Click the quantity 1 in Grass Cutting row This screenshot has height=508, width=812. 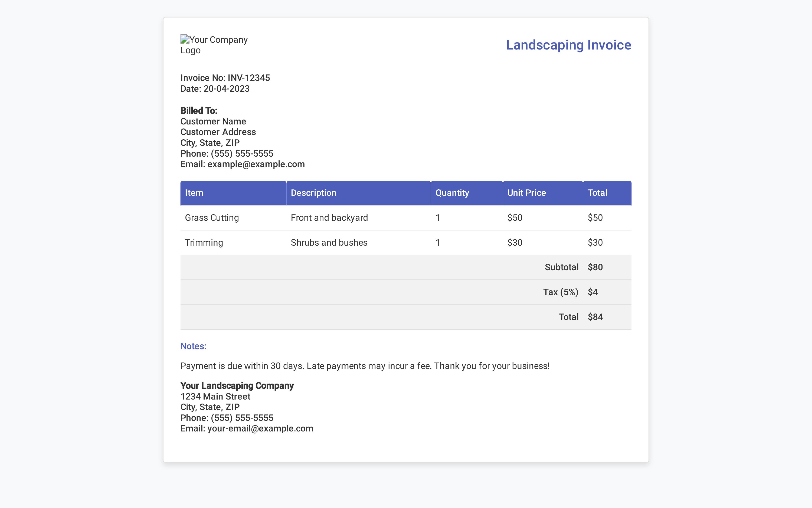pos(467,218)
